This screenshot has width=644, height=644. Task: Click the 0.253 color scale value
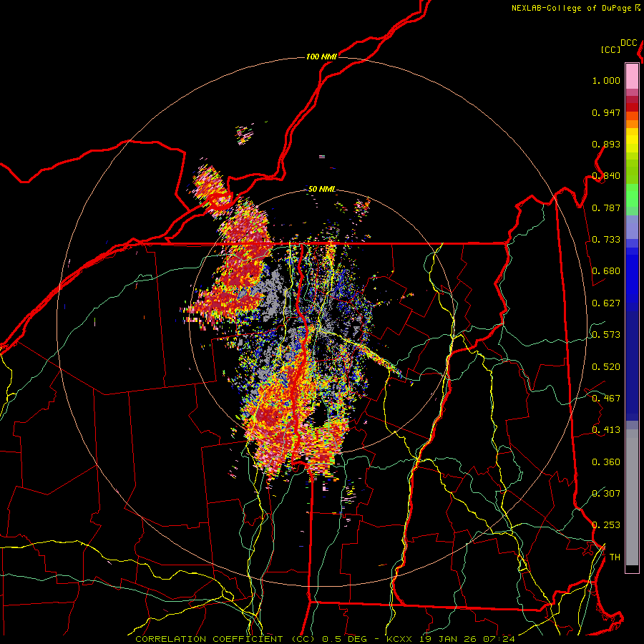pyautogui.click(x=606, y=525)
